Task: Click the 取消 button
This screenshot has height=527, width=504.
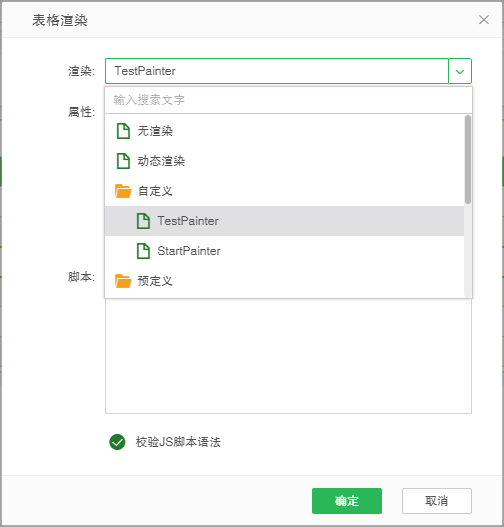Action: pyautogui.click(x=437, y=501)
